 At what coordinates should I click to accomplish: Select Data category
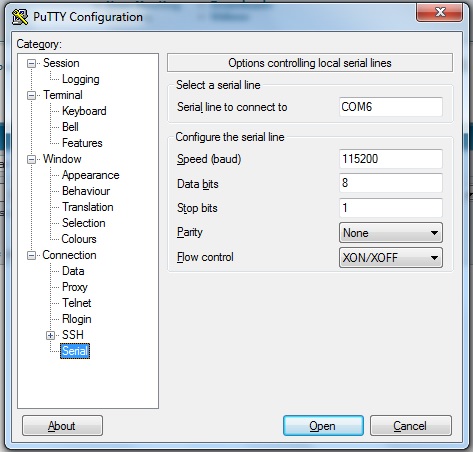point(73,271)
